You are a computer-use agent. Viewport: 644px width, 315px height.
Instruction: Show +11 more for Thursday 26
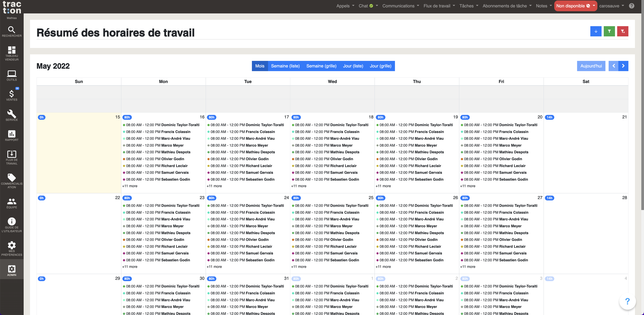tap(383, 267)
